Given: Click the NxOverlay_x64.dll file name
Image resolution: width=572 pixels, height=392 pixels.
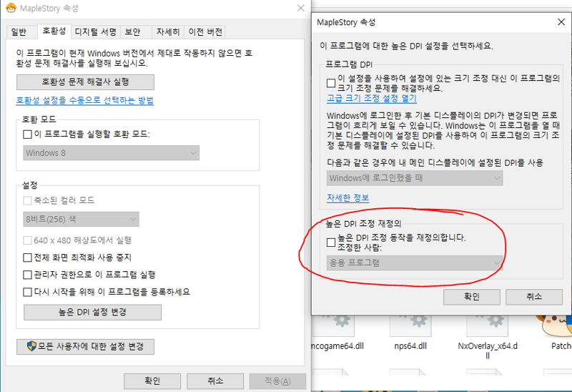Looking at the screenshot, I should 488,351.
